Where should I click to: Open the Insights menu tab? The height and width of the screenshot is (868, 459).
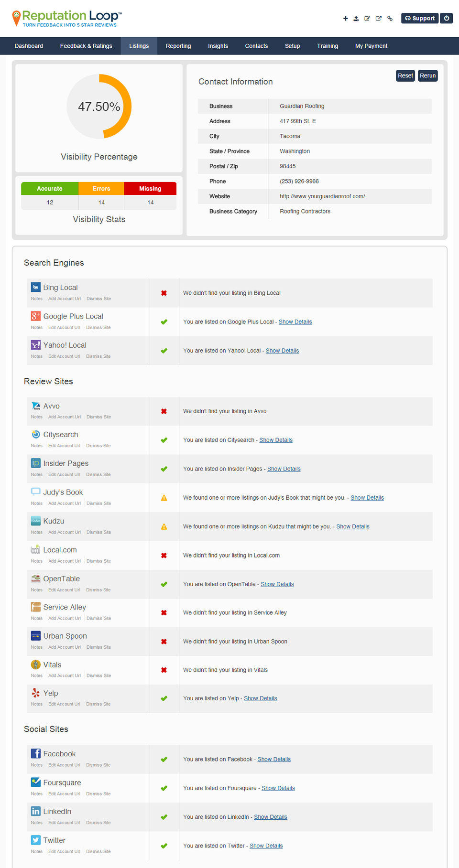pos(218,46)
